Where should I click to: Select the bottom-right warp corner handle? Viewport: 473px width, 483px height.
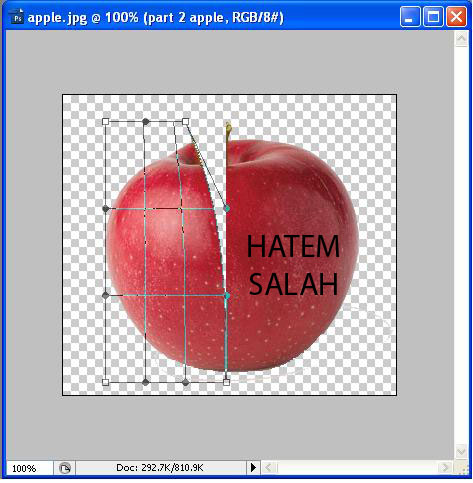click(226, 382)
